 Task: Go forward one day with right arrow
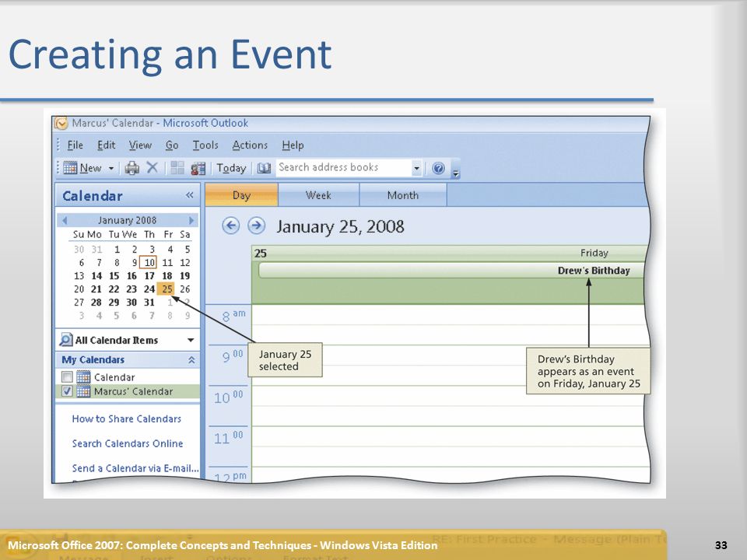coord(256,226)
